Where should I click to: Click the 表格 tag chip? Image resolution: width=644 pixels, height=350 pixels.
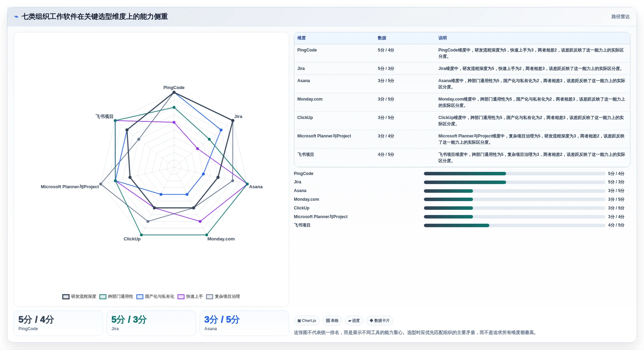coord(332,321)
